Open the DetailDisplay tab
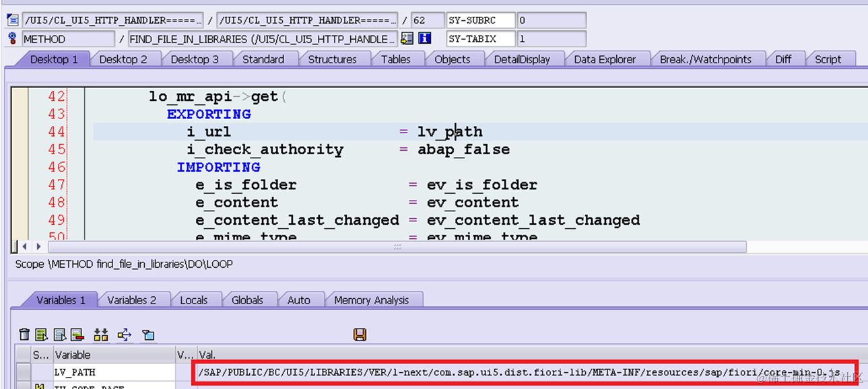This screenshot has width=868, height=389. (522, 59)
